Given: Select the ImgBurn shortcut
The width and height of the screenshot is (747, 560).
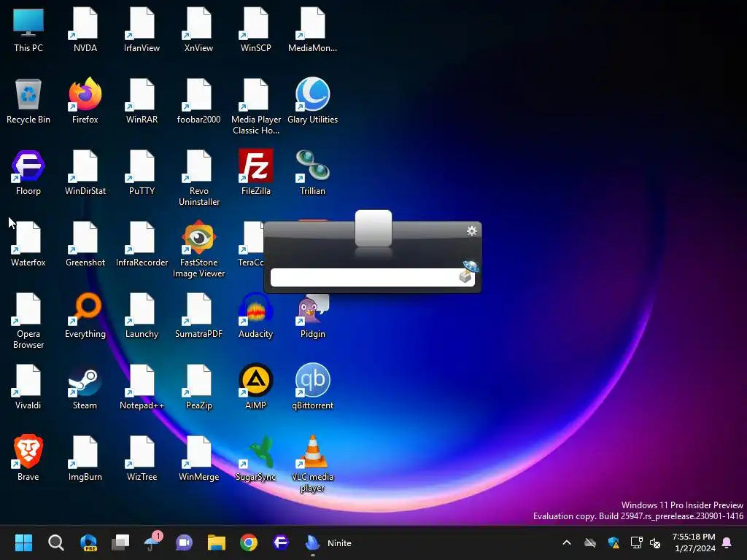Looking at the screenshot, I should 85,459.
